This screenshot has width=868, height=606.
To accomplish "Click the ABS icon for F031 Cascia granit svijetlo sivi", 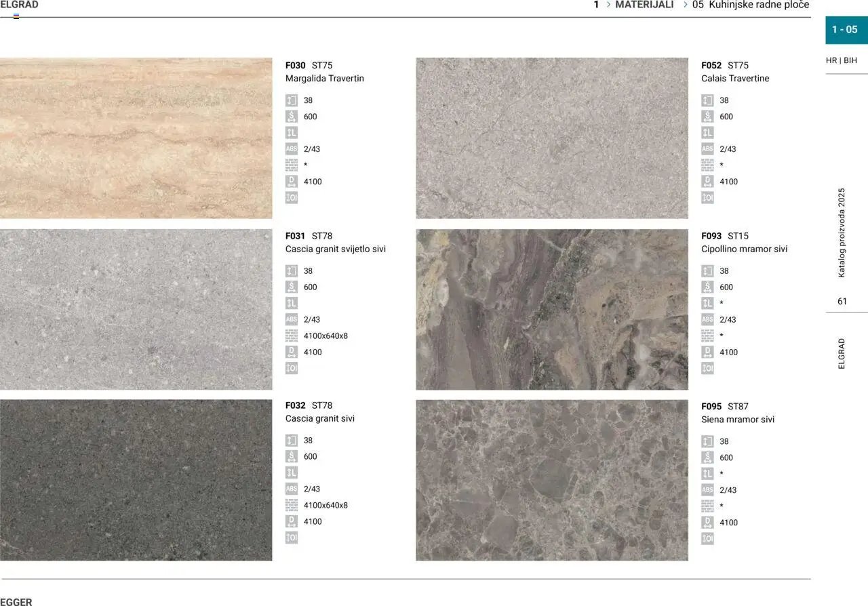I will click(292, 319).
